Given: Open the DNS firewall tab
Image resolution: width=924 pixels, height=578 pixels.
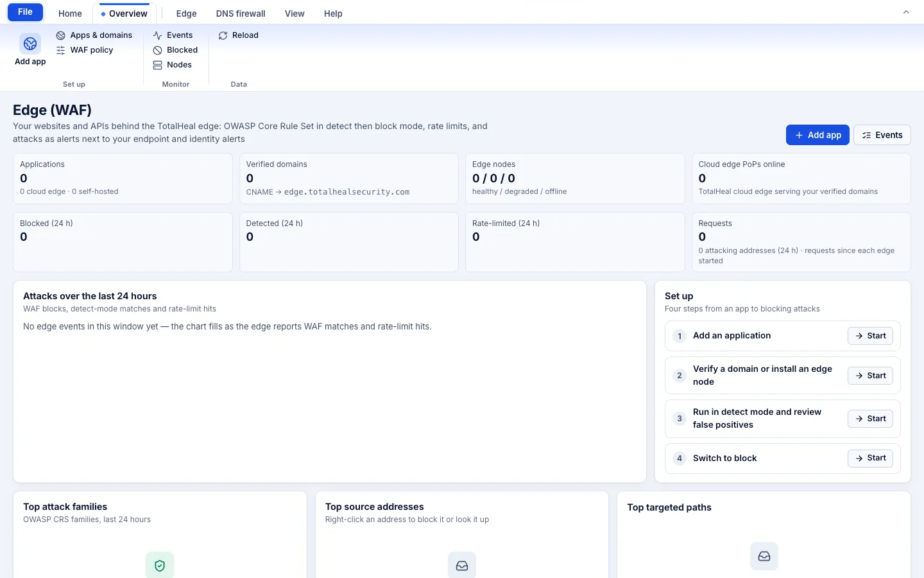Looking at the screenshot, I should 241,13.
